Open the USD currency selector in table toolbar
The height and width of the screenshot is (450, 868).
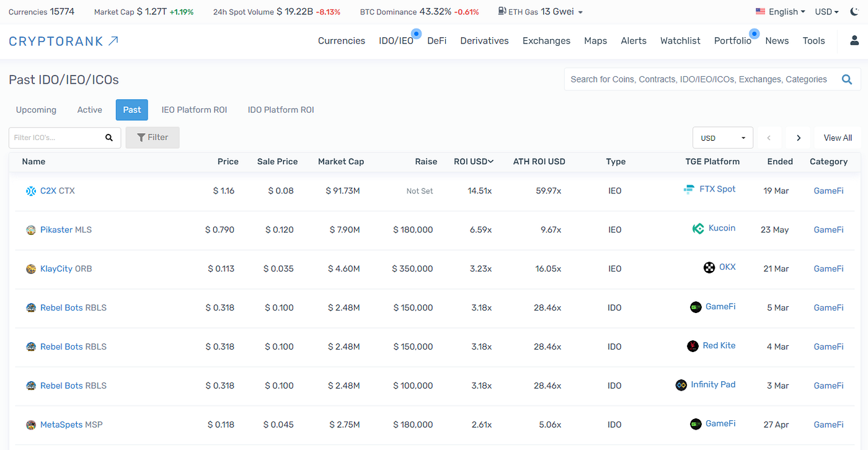click(723, 138)
